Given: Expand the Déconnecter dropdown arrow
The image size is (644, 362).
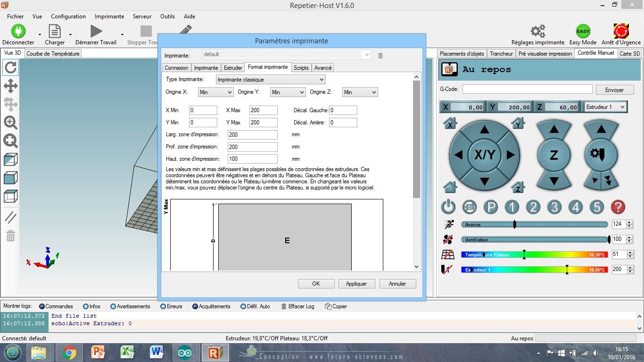Looking at the screenshot, I should coord(40,34).
